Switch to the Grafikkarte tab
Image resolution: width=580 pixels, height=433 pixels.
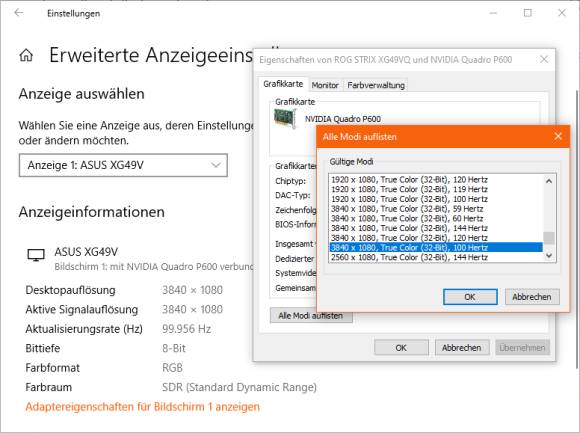pos(283,84)
